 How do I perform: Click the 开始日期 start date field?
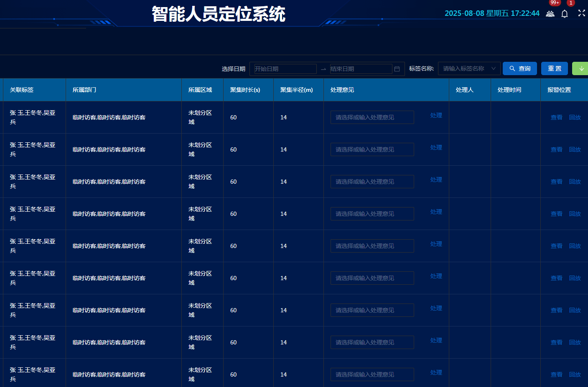(284, 68)
